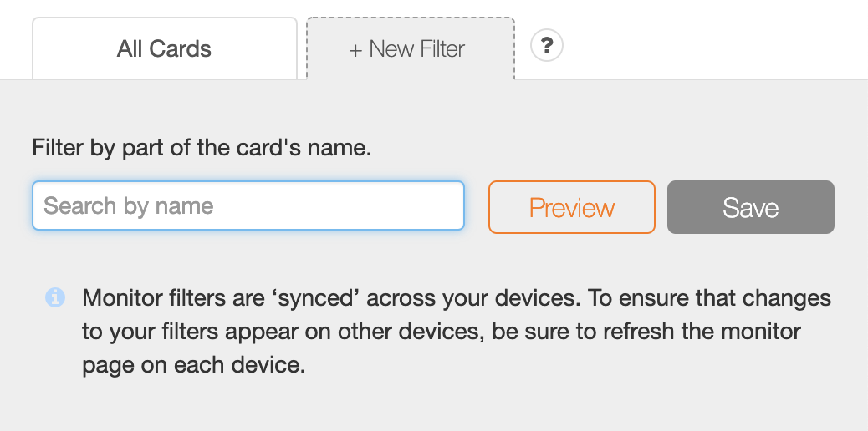Viewport: 868px width, 431px height.
Task: Save the new card filter
Action: 750,207
